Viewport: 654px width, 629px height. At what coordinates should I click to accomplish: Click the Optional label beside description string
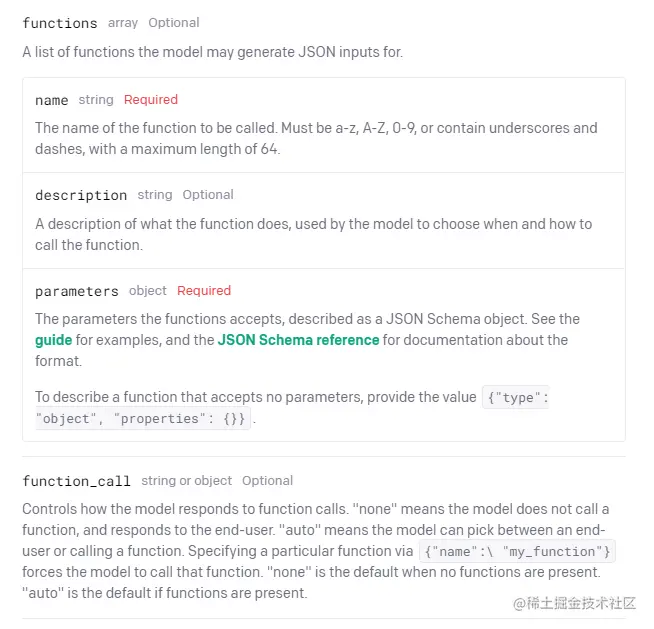208,195
